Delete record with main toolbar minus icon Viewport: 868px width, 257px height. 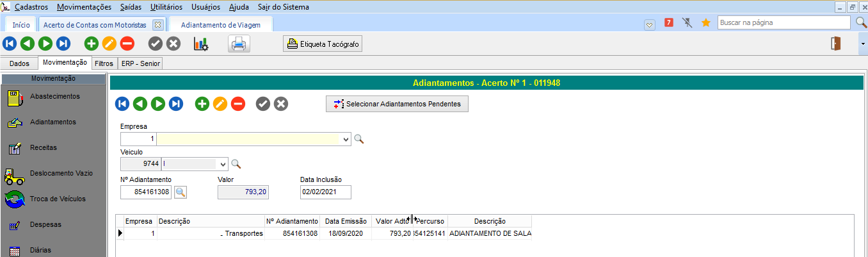(x=127, y=44)
